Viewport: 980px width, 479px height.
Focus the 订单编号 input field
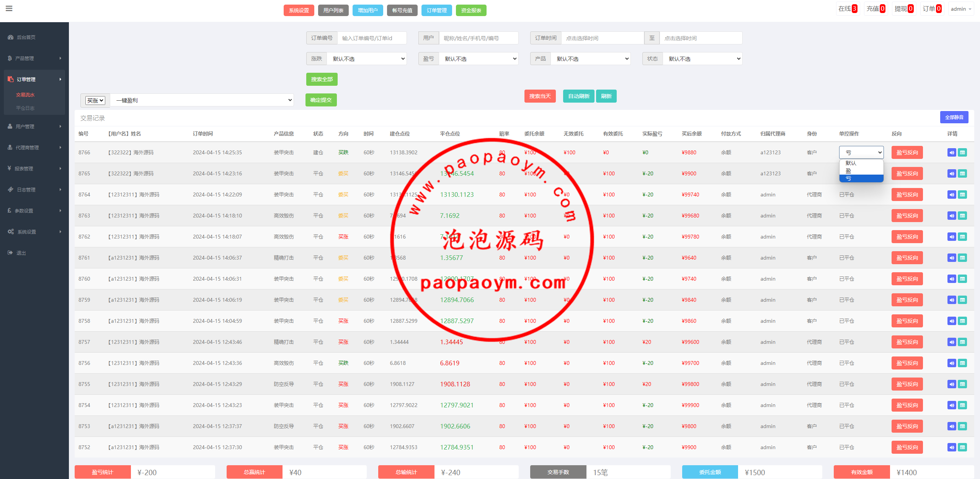(x=372, y=38)
